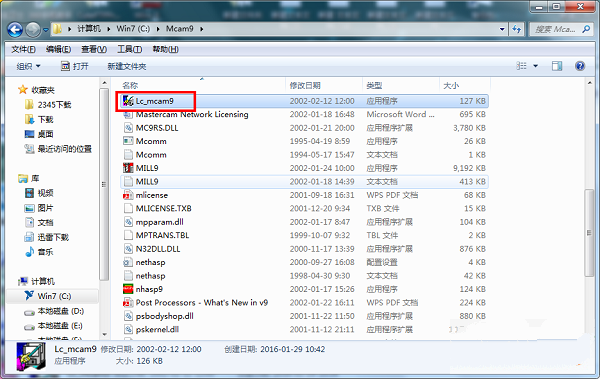Open the 帮助(H) menu
The height and width of the screenshot is (379, 600).
click(x=165, y=49)
